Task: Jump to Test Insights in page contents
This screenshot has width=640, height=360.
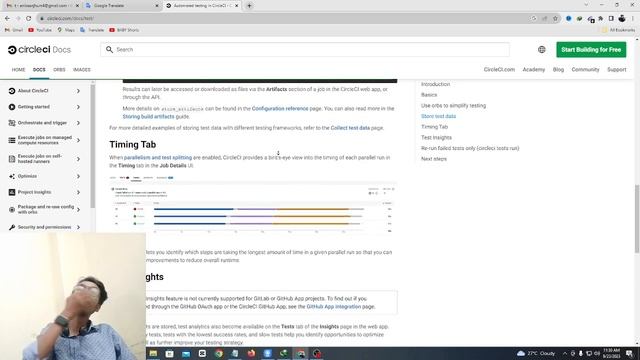Action: pos(436,138)
